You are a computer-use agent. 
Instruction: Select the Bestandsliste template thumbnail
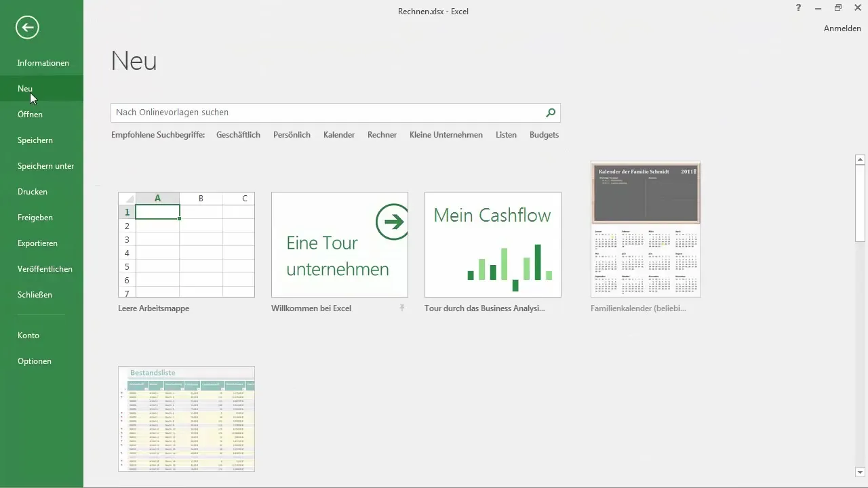point(186,419)
